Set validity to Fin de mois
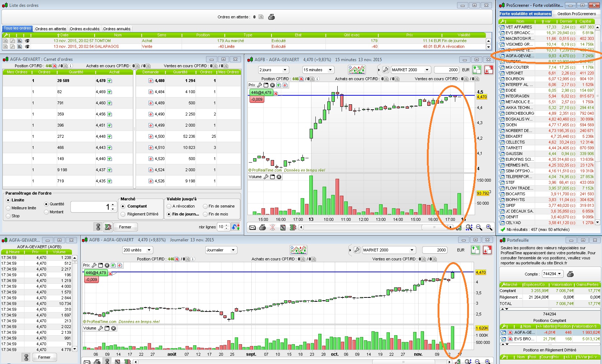Screen dimensions: 602x364 click(205, 214)
